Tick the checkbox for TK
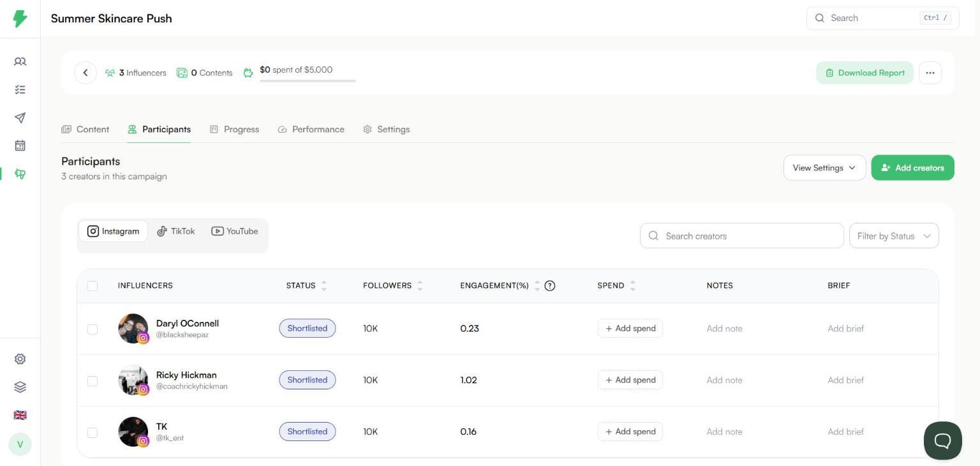 coord(93,433)
